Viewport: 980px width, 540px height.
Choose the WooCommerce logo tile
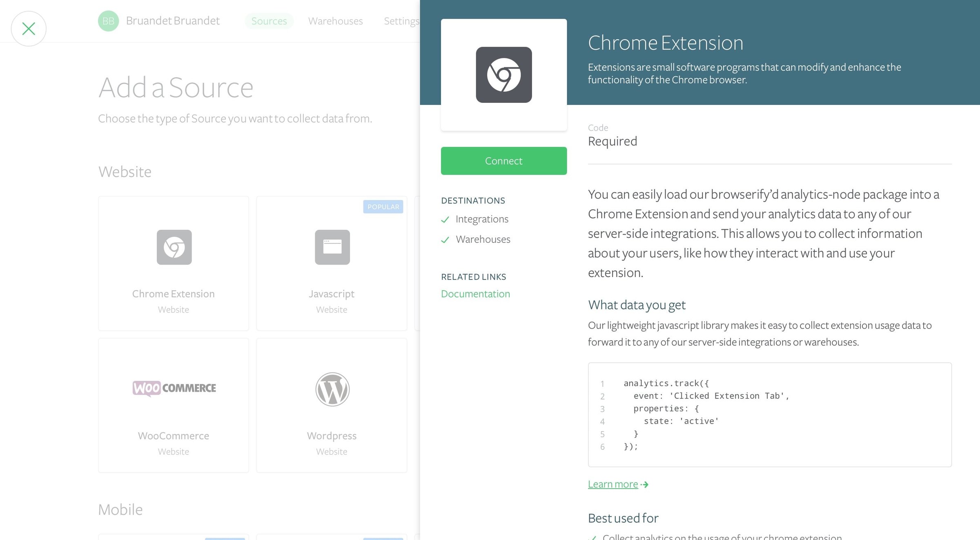(x=174, y=388)
